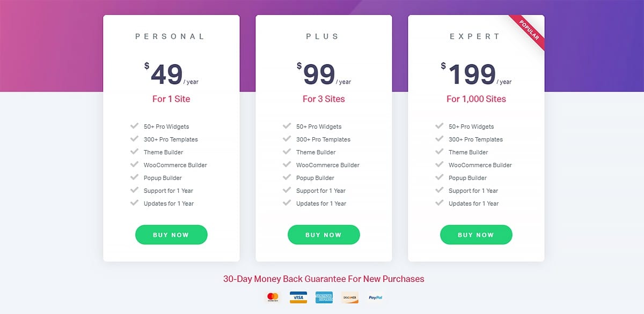Select the Plus plan heading

click(323, 36)
